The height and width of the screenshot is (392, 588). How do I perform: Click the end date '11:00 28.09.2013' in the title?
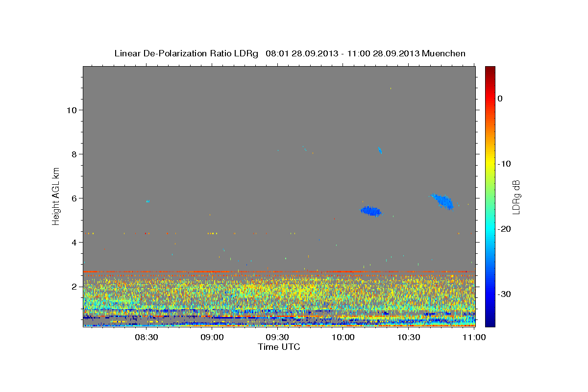click(383, 53)
